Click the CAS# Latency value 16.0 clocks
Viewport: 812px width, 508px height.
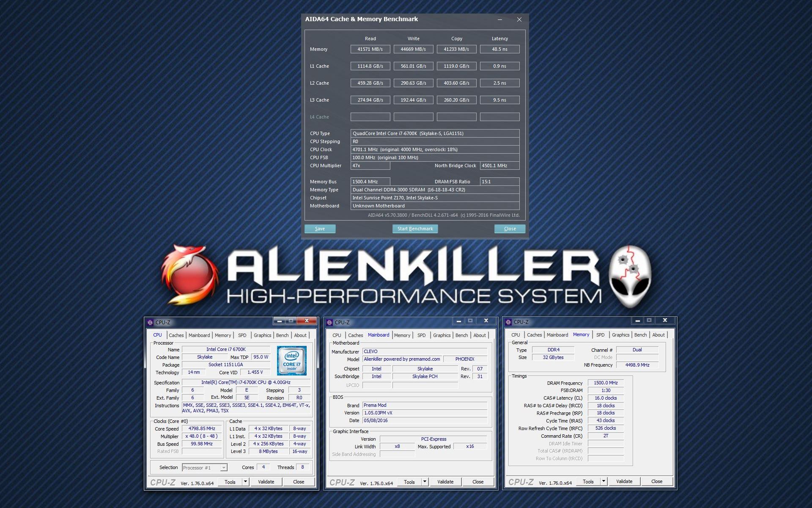point(606,398)
